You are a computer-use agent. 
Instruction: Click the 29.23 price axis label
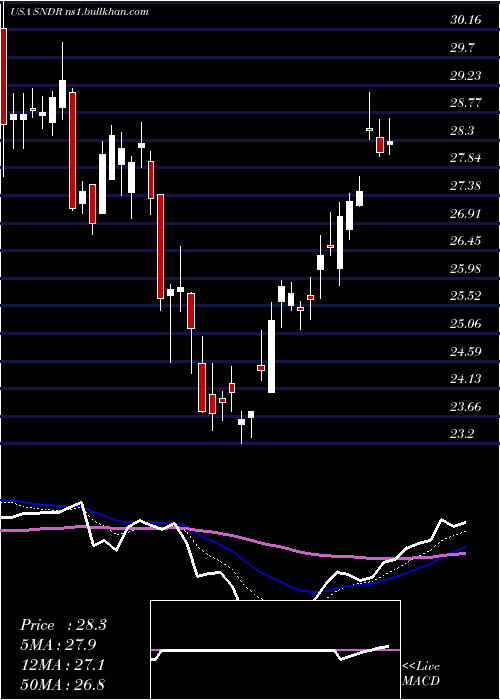click(x=466, y=75)
